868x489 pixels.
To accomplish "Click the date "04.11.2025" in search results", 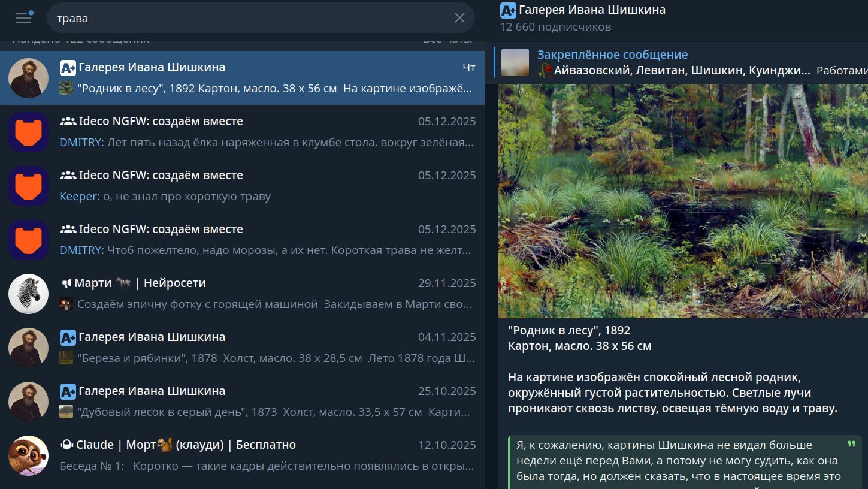I will (447, 337).
